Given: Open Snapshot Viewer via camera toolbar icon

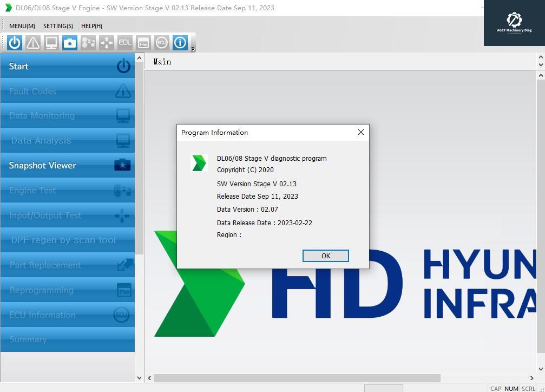Looking at the screenshot, I should point(70,43).
